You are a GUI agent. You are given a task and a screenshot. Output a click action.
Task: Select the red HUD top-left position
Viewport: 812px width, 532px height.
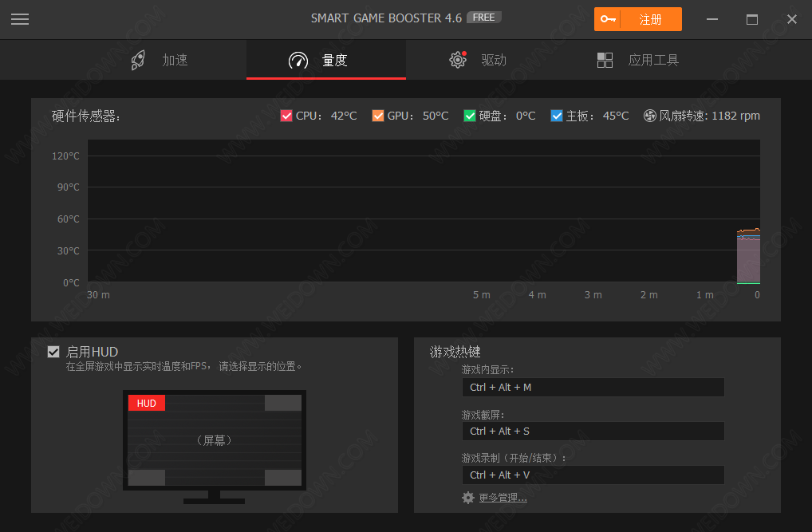point(147,403)
